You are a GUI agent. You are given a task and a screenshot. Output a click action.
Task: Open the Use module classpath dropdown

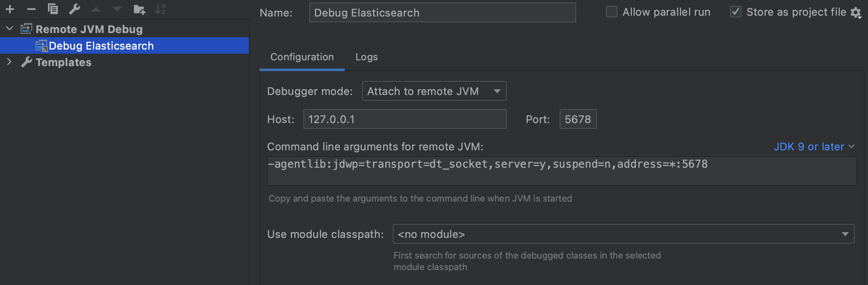[x=623, y=234]
